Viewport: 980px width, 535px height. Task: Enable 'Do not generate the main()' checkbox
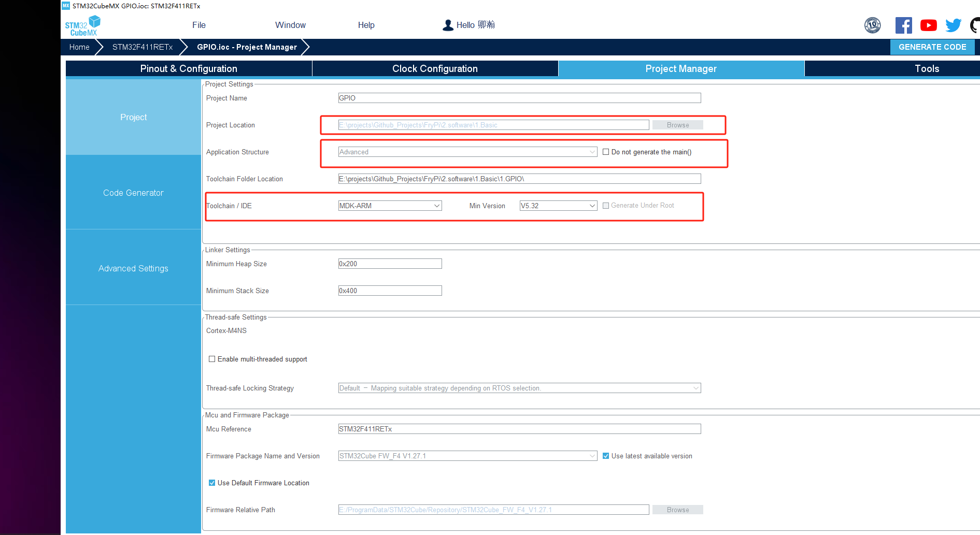606,152
